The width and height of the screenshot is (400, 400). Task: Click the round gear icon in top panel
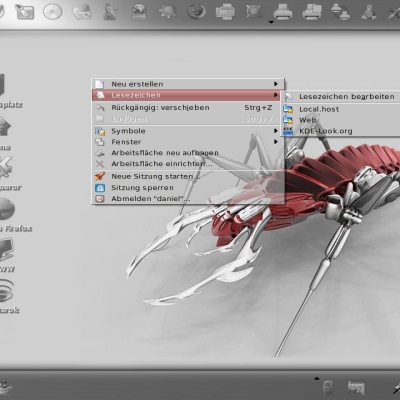(x=168, y=12)
